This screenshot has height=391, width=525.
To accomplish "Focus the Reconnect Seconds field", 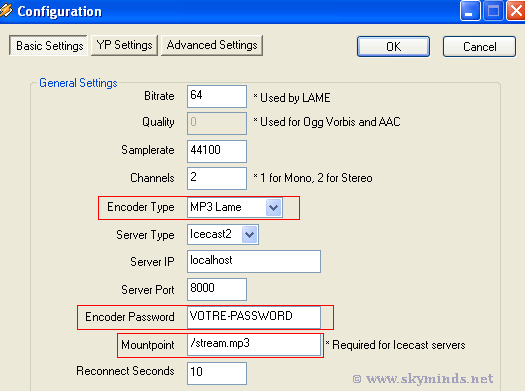I will (217, 373).
